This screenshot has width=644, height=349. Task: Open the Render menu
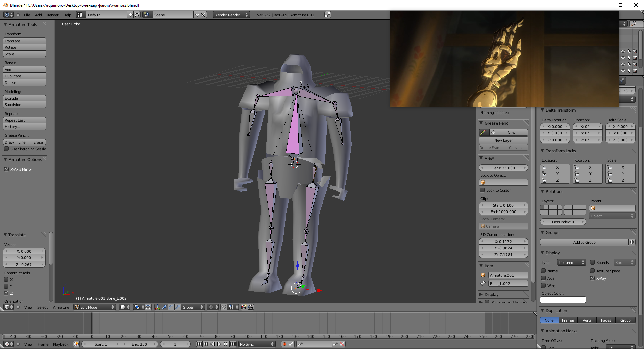coord(52,15)
